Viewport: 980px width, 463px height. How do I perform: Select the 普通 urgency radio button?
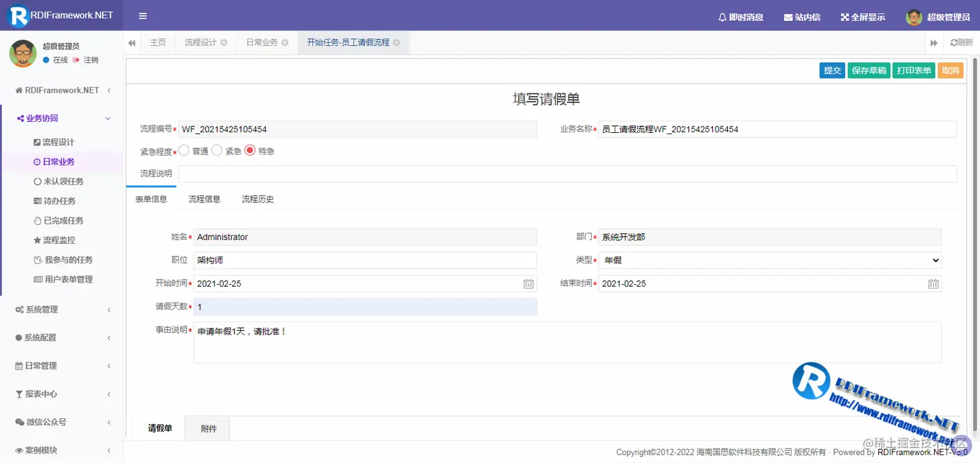[x=183, y=150]
